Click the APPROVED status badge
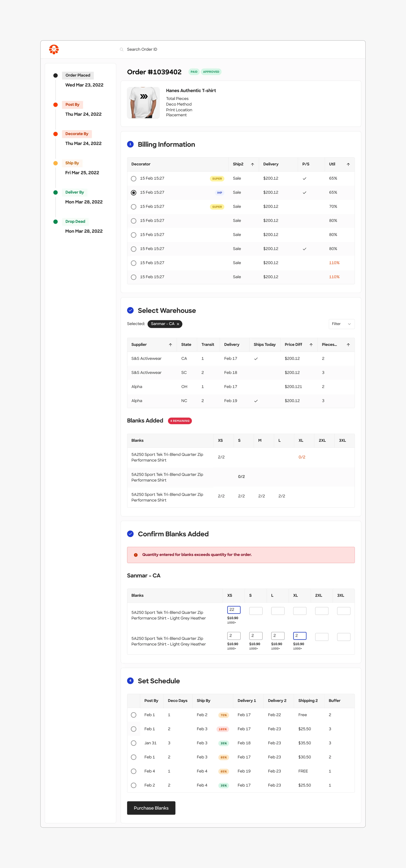This screenshot has height=868, width=406. 211,72
